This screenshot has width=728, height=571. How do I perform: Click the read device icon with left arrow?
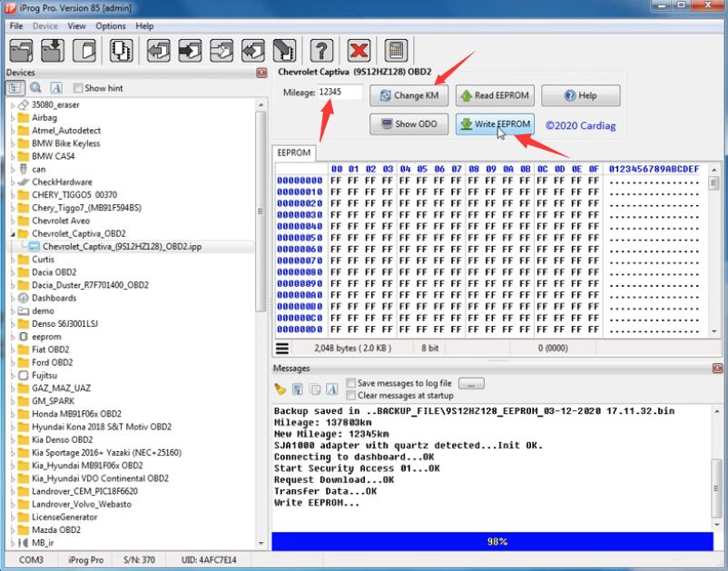(x=158, y=50)
